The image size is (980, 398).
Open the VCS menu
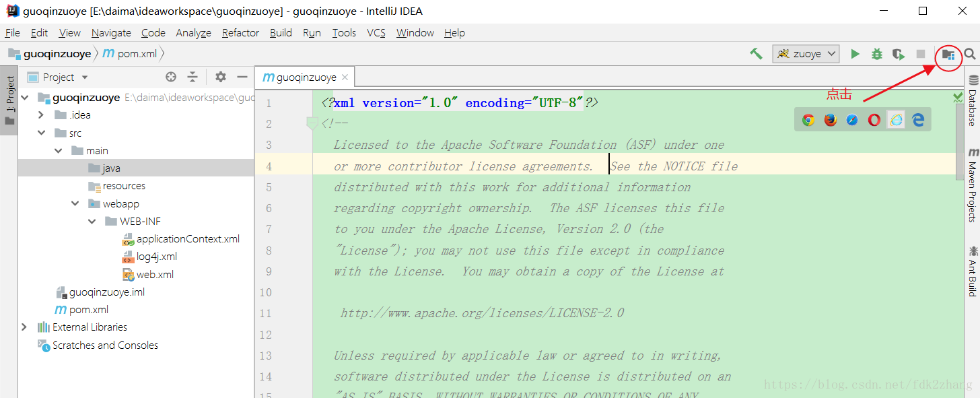point(377,32)
